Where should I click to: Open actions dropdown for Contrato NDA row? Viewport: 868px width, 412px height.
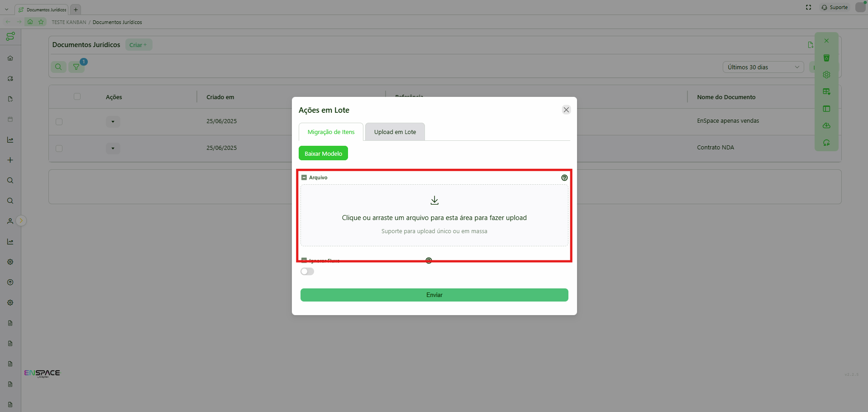[113, 148]
